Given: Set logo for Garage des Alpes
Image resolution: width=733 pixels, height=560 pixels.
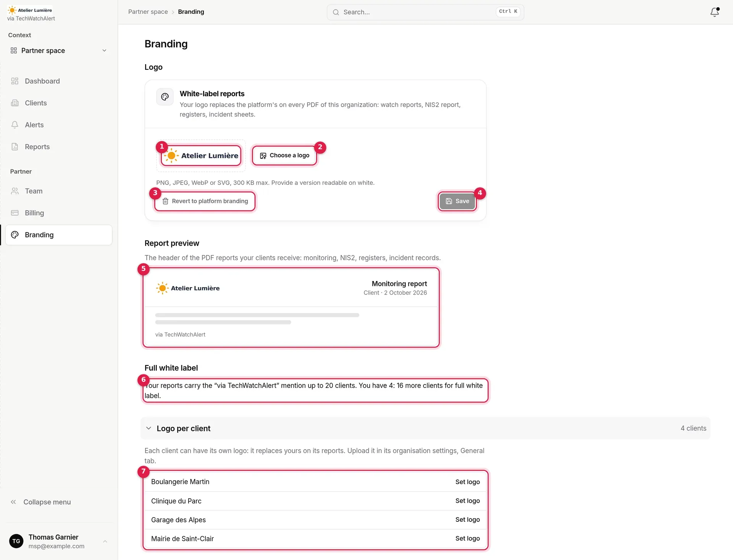Looking at the screenshot, I should coord(467,520).
